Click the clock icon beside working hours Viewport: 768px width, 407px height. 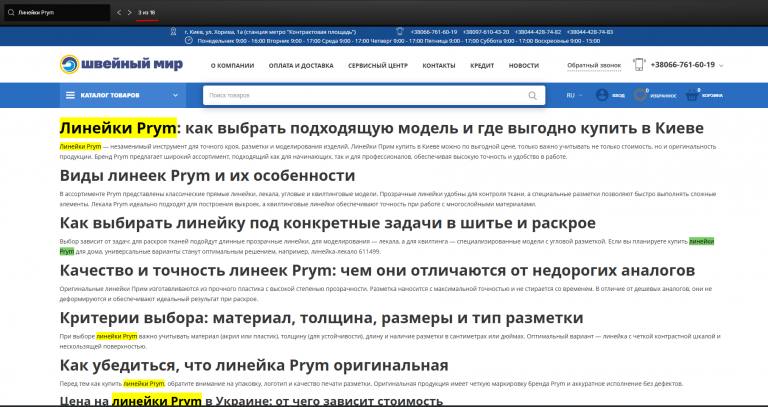point(189,40)
